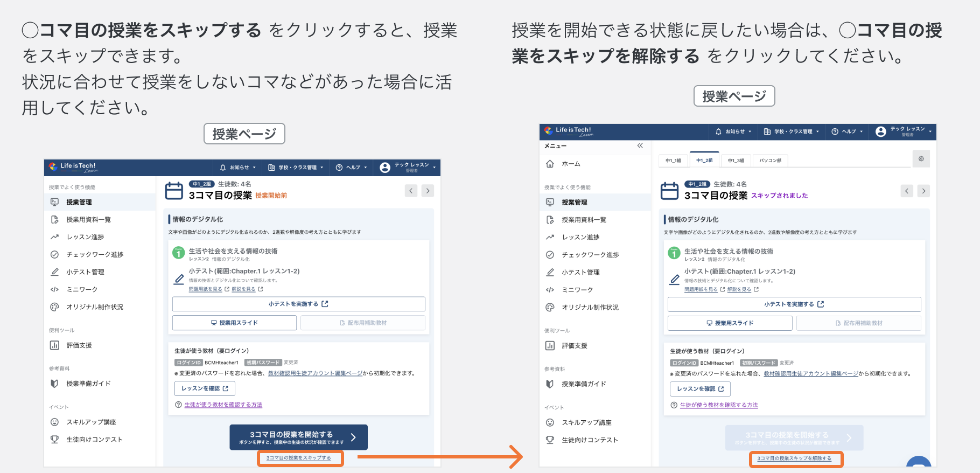Open ホーム menu item in right screenshot

point(596,164)
